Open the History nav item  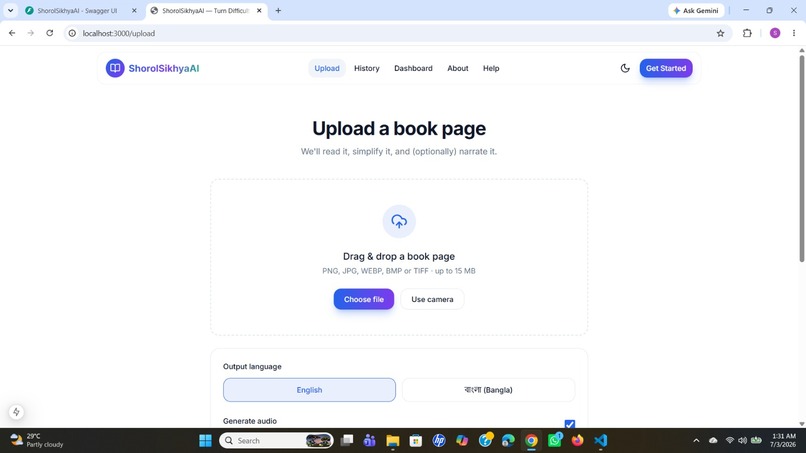367,68
